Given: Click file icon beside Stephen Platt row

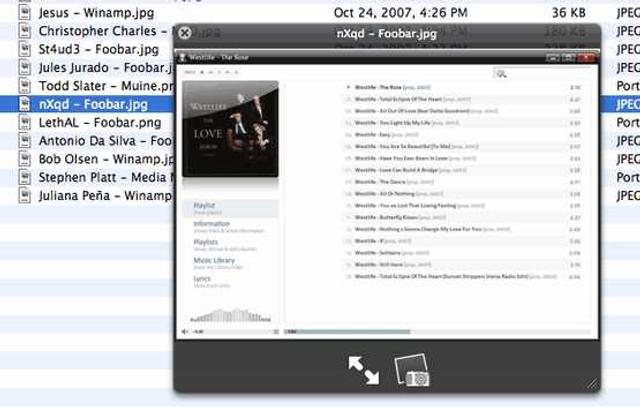Looking at the screenshot, I should (25, 177).
